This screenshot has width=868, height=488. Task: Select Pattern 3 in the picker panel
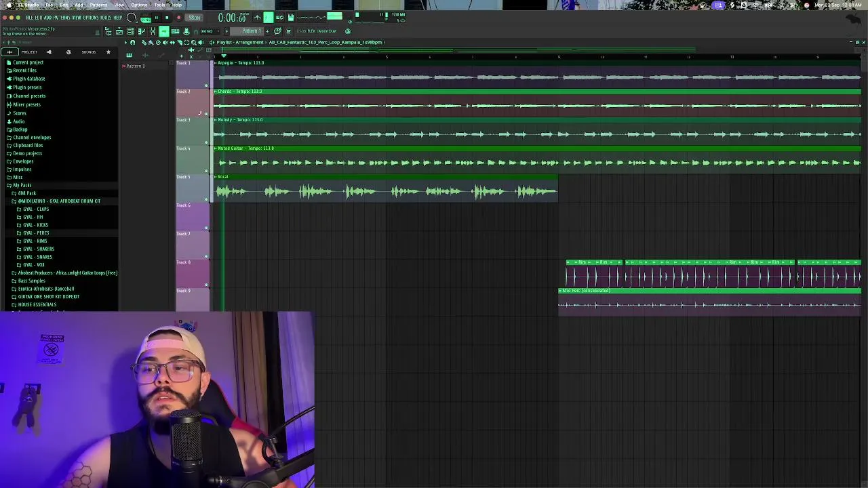[x=136, y=66]
